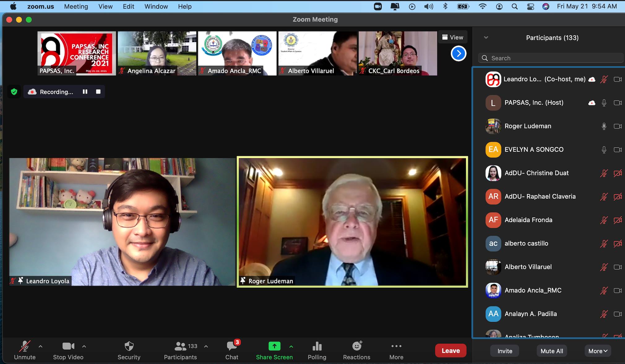Open the More dropdown in Participants panel
Screen dimensions: 625x364
coord(598,351)
